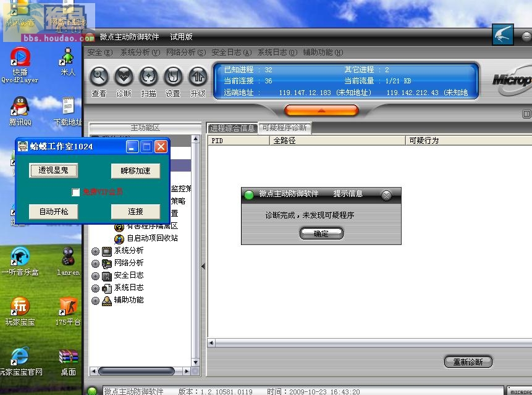
Task: Open the 诊断 heartbeat toolbar icon
Action: [x=124, y=76]
